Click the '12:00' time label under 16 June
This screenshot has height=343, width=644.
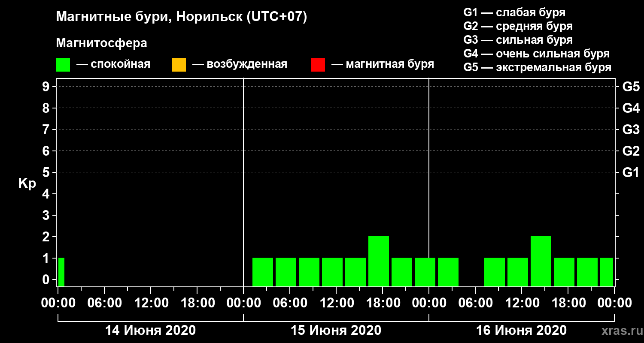point(522,304)
